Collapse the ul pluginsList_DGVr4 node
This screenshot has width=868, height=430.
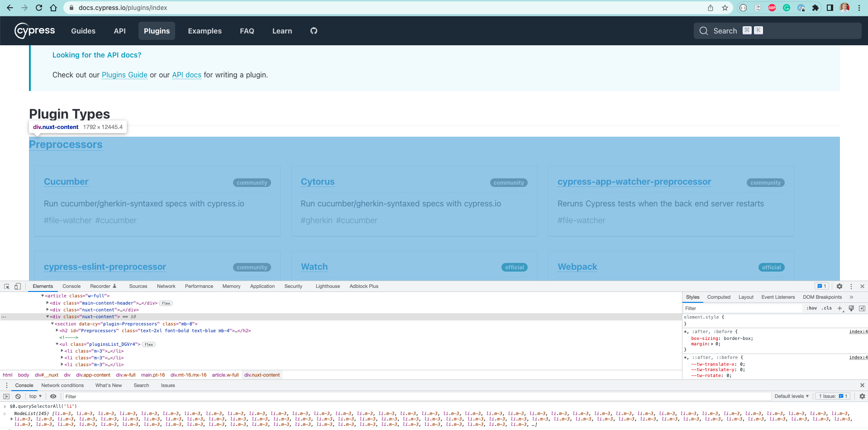click(57, 344)
